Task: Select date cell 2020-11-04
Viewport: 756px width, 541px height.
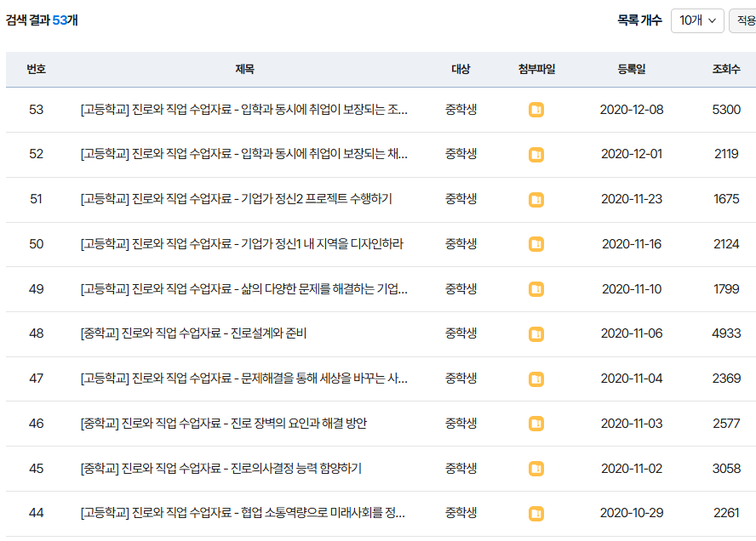Action: coord(632,379)
